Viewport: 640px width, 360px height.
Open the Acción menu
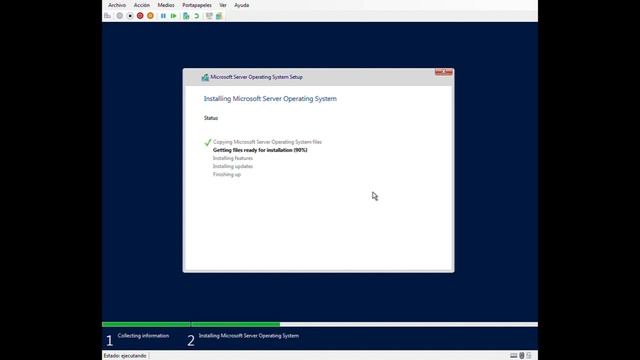142,5
